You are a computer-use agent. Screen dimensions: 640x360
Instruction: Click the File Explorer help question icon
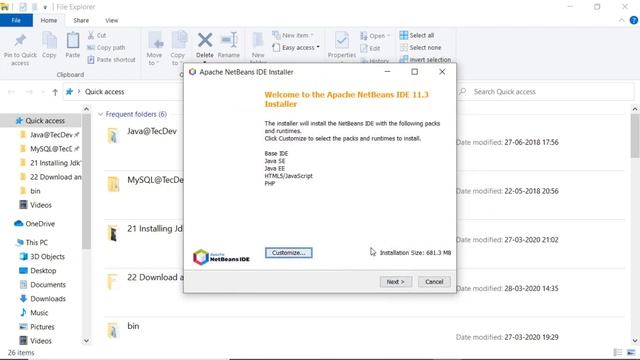634,20
